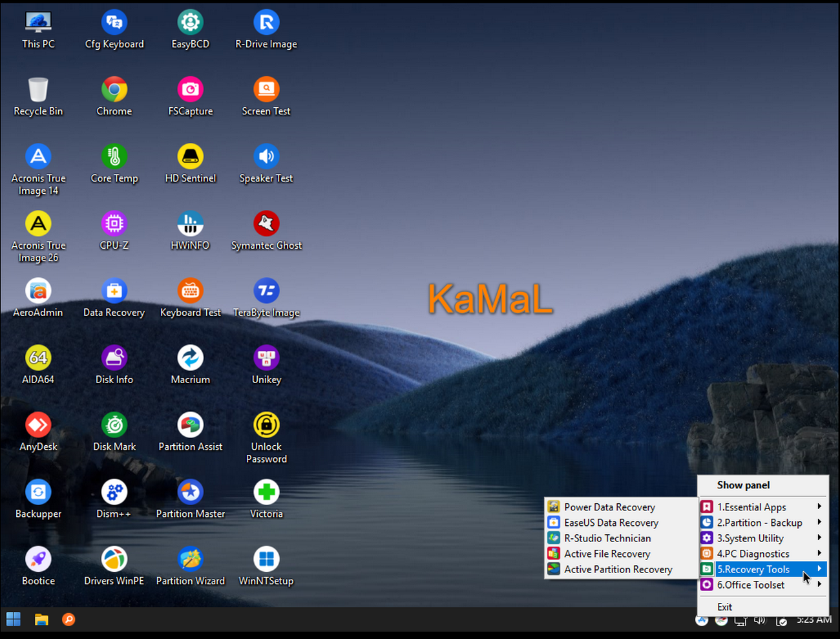Open File Explorer from the taskbar

pos(41,620)
